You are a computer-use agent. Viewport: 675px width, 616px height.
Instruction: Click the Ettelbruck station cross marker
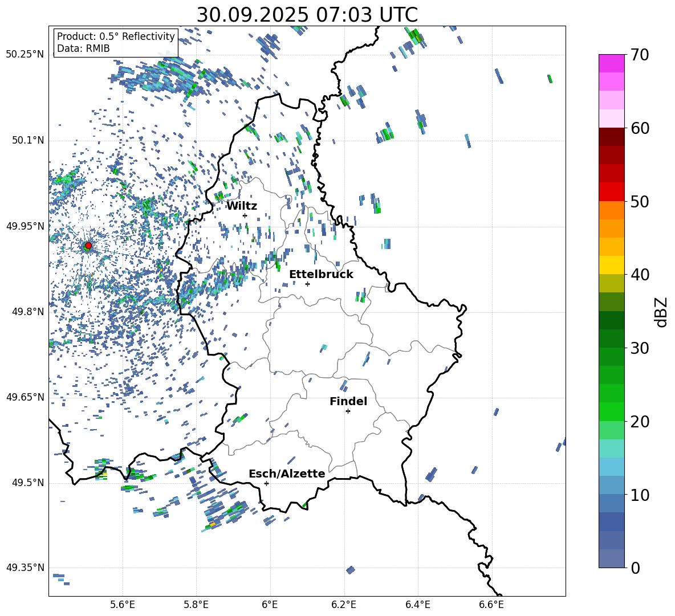[307, 284]
